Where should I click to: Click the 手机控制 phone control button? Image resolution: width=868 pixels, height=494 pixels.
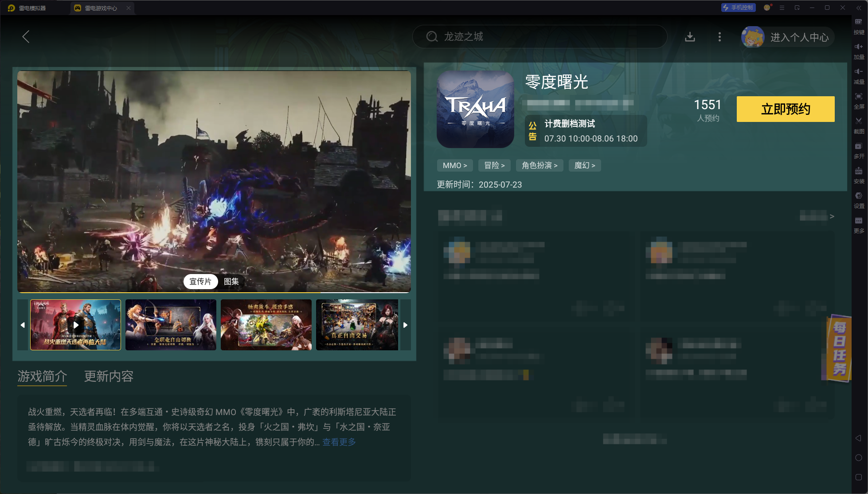coord(738,8)
